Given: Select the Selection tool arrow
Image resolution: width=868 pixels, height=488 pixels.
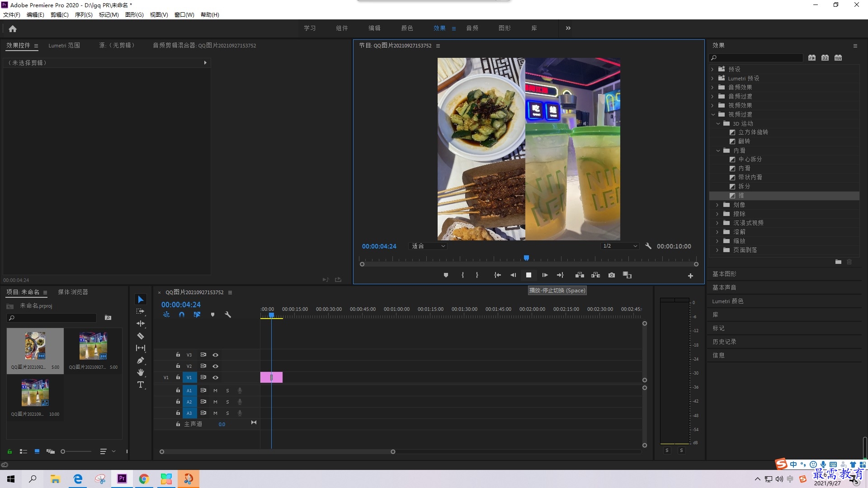Looking at the screenshot, I should [141, 300].
